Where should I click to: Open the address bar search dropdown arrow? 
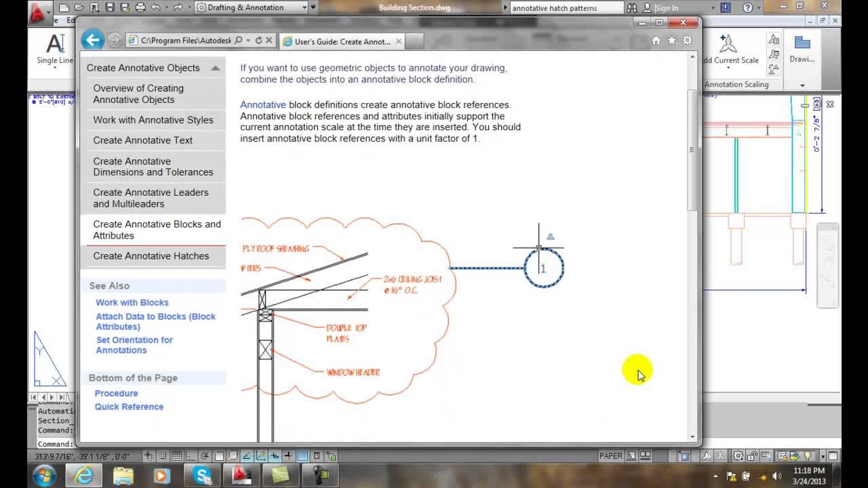tap(248, 41)
